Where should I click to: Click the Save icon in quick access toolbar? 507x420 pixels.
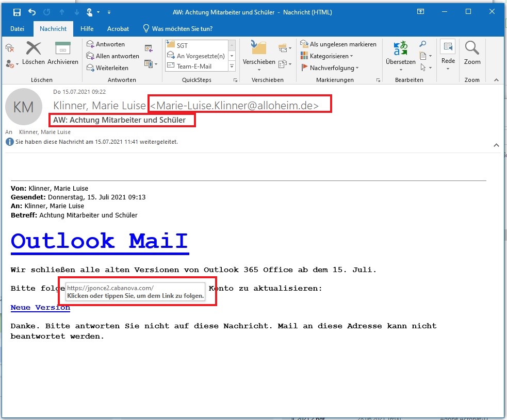pyautogui.click(x=17, y=12)
